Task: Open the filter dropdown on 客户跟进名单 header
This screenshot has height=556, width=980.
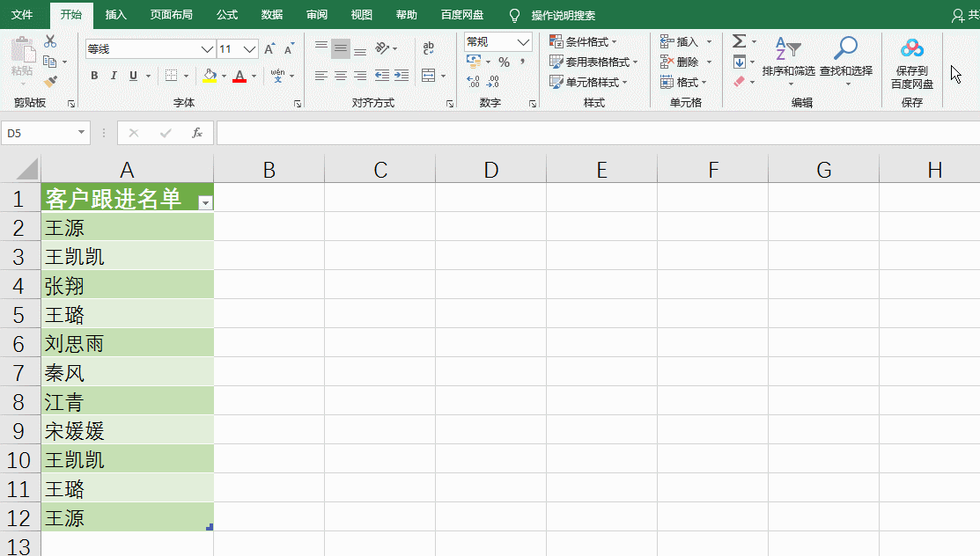Action: [205, 201]
